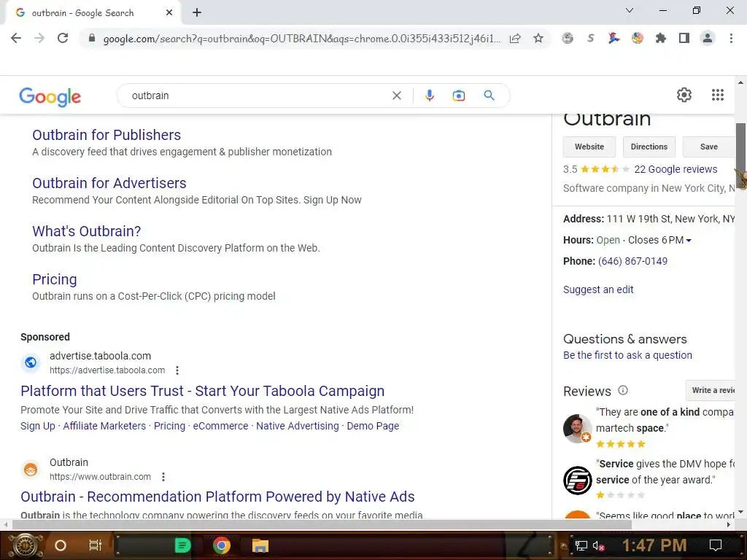
Task: Close the outbrain Google Search tab
Action: pos(169,13)
